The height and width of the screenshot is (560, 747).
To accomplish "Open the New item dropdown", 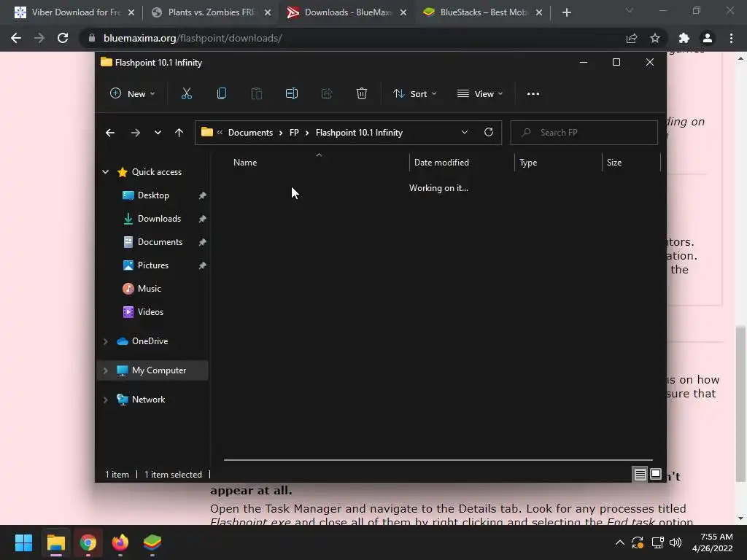I will click(133, 94).
